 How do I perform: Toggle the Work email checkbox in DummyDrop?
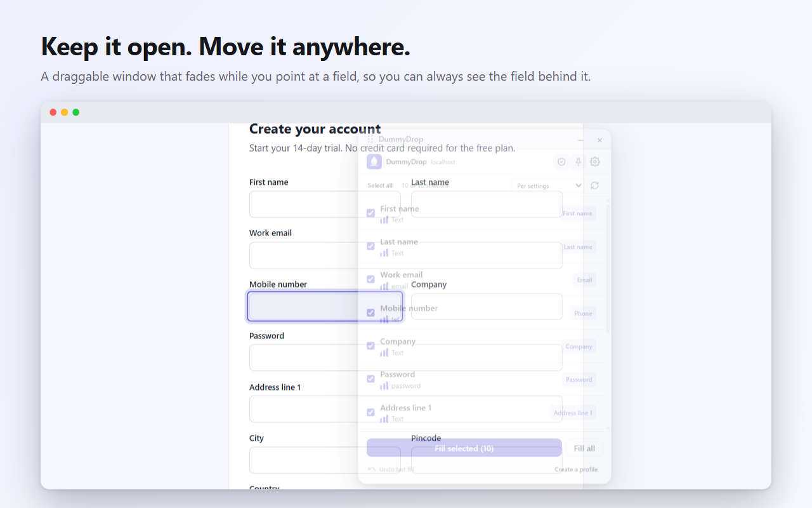click(x=371, y=279)
